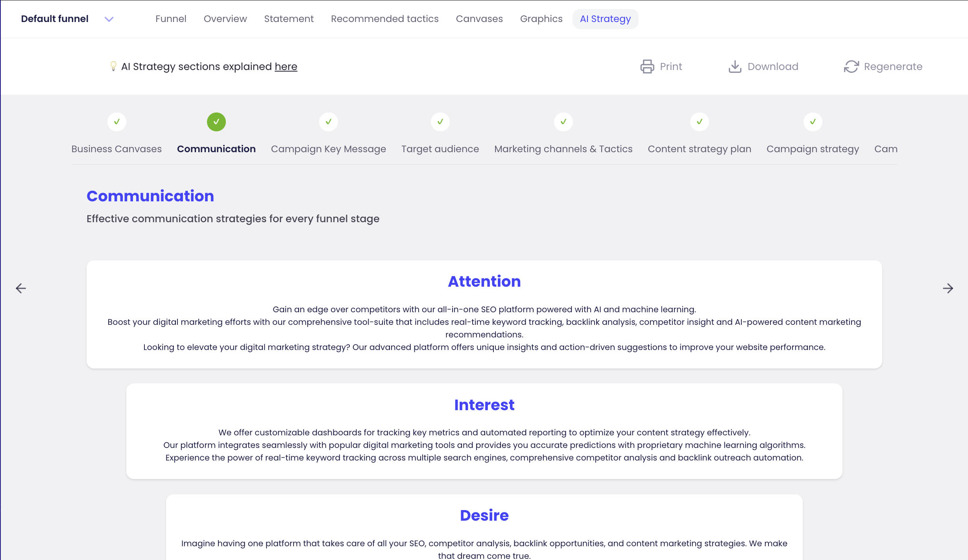Open the Campaign strategy section
This screenshot has width=968, height=560.
pos(813,149)
